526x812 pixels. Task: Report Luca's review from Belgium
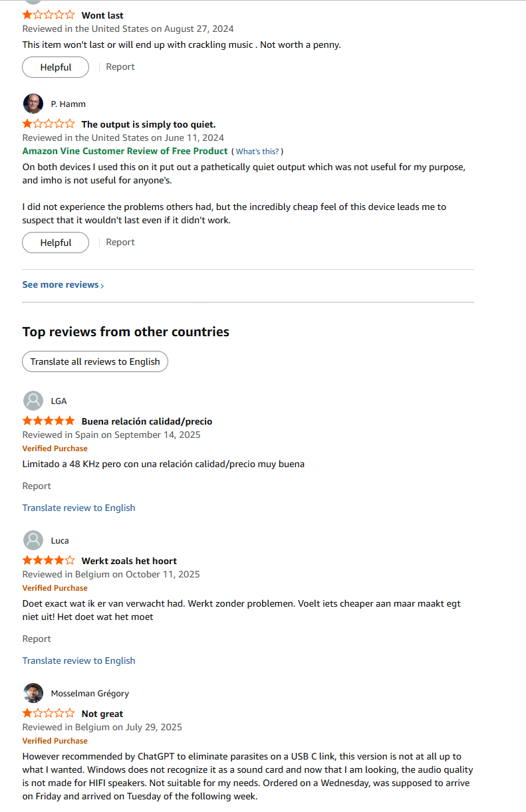pyautogui.click(x=37, y=639)
